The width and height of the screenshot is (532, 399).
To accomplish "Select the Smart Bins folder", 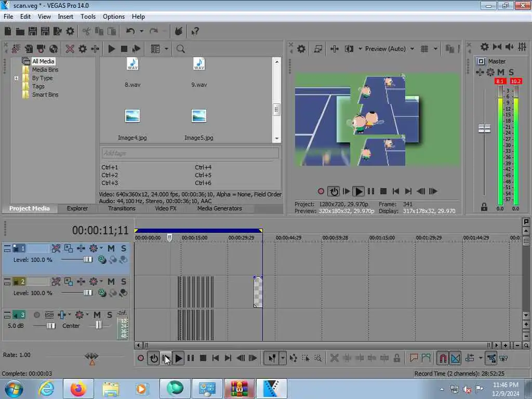I will (x=45, y=95).
